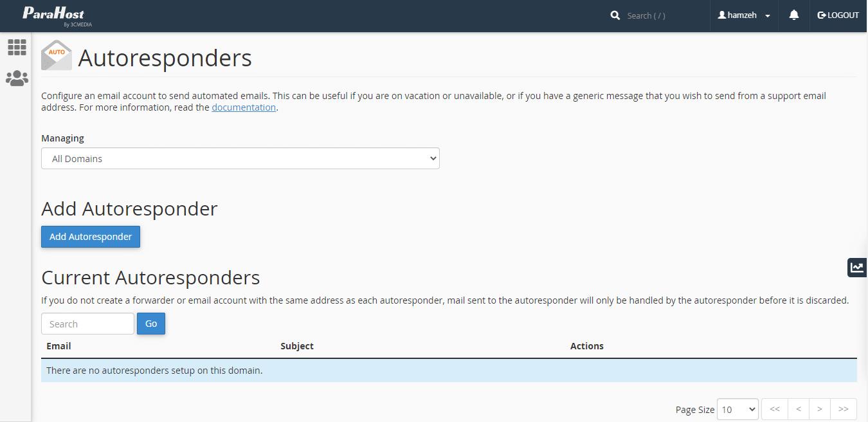
Task: Focus the autoresponders Search field
Action: [87, 324]
